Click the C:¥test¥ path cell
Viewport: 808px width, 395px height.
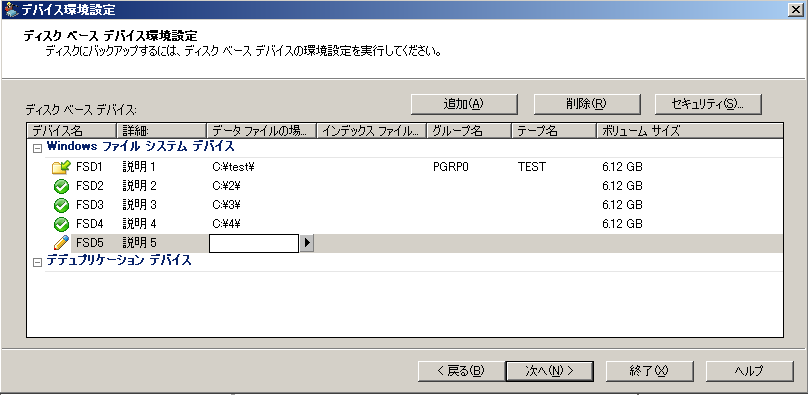pyautogui.click(x=234, y=167)
